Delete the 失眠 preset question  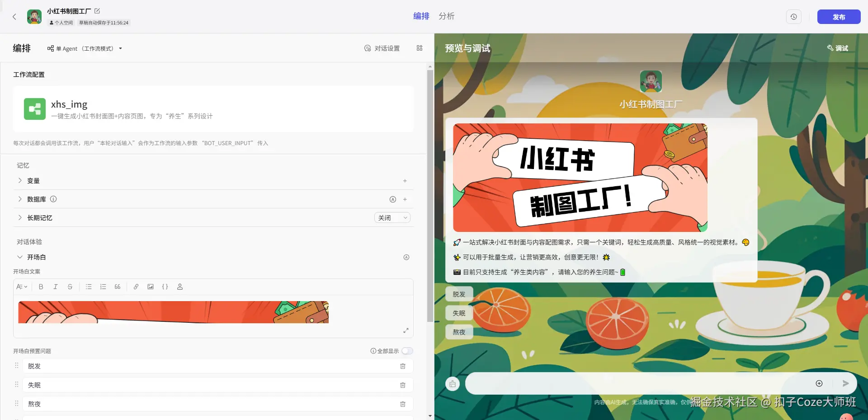[x=403, y=385]
